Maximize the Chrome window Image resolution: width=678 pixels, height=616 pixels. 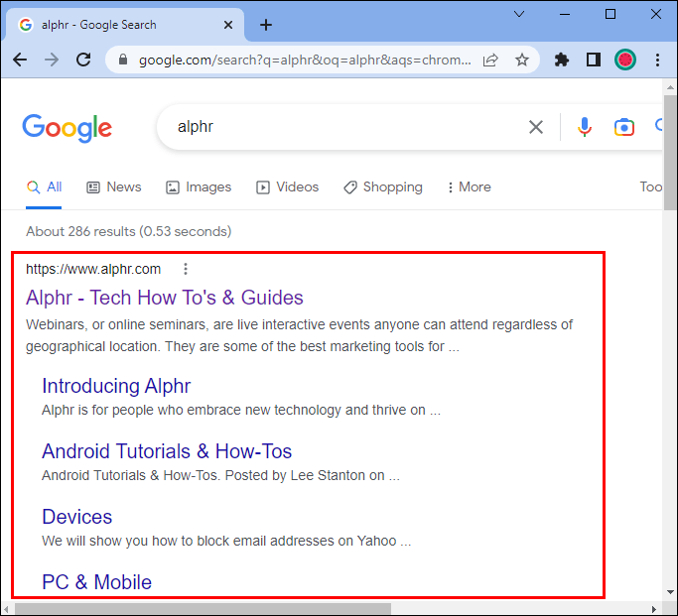[610, 14]
